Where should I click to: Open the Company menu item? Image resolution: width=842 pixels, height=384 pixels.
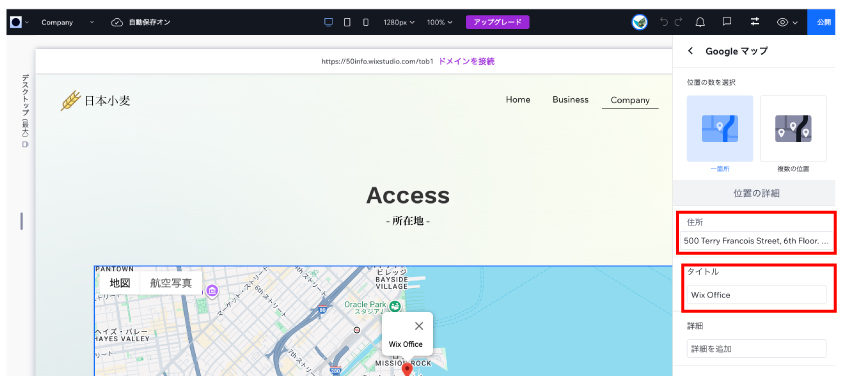tap(630, 100)
